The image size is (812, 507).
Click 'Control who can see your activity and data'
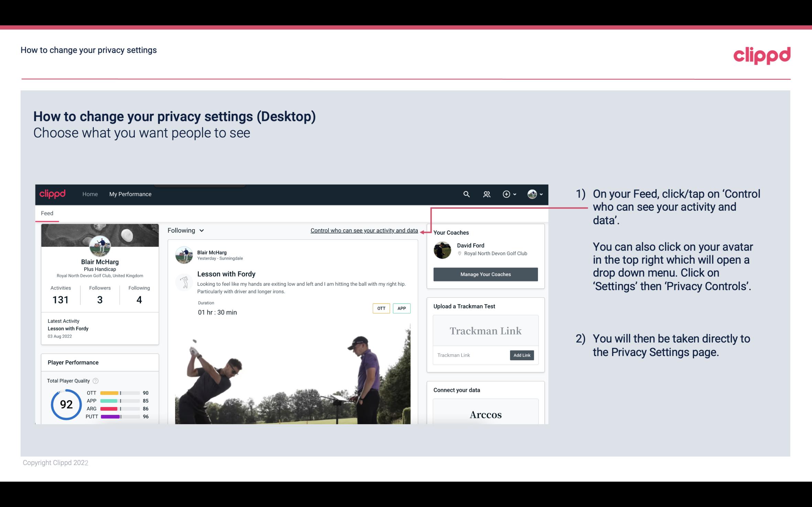point(364,230)
